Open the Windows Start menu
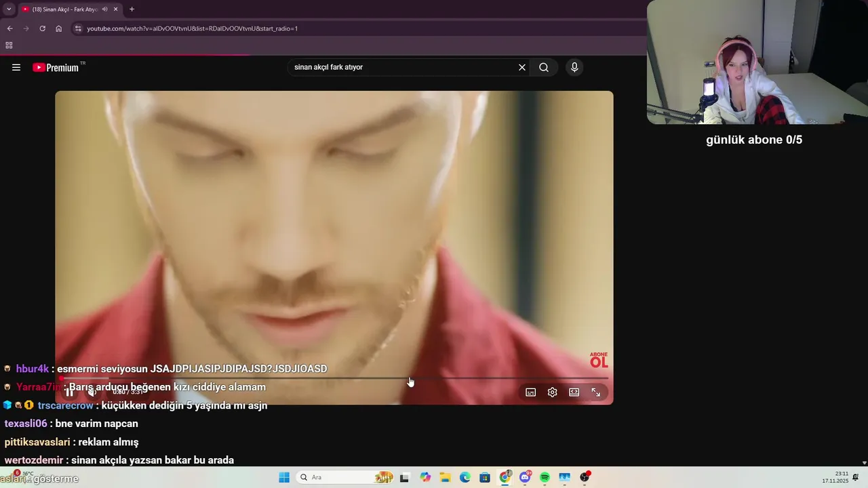This screenshot has height=488, width=868. click(284, 477)
